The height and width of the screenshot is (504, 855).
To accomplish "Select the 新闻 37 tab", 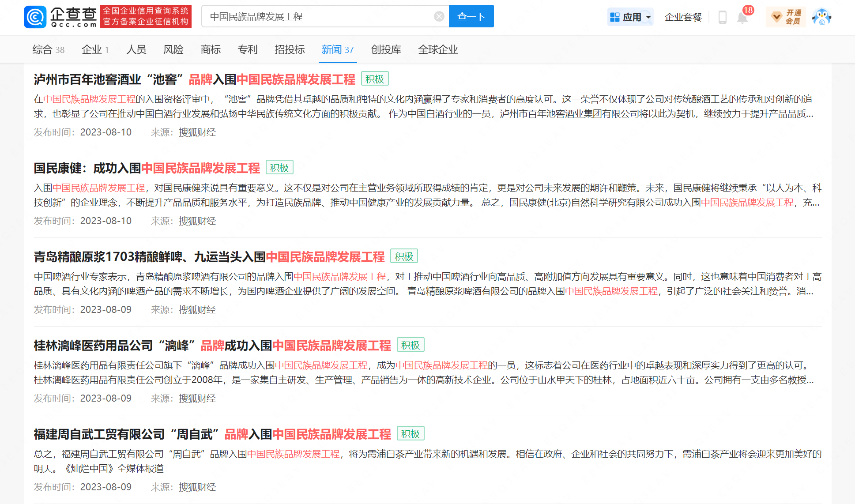I will 338,49.
